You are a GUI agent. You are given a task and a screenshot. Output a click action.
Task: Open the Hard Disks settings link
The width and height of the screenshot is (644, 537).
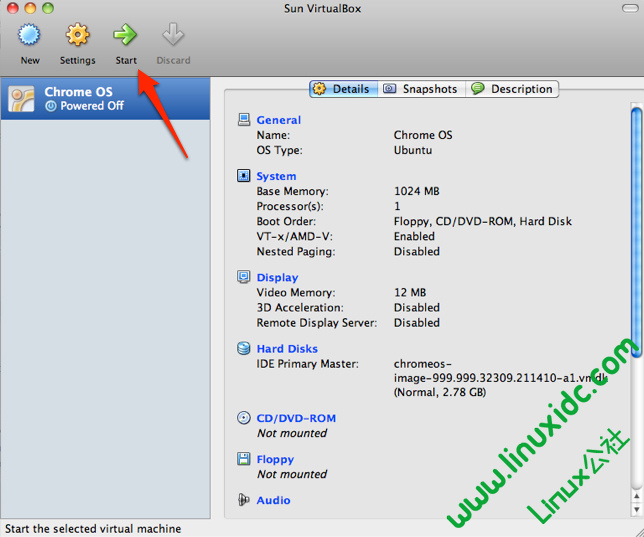287,349
